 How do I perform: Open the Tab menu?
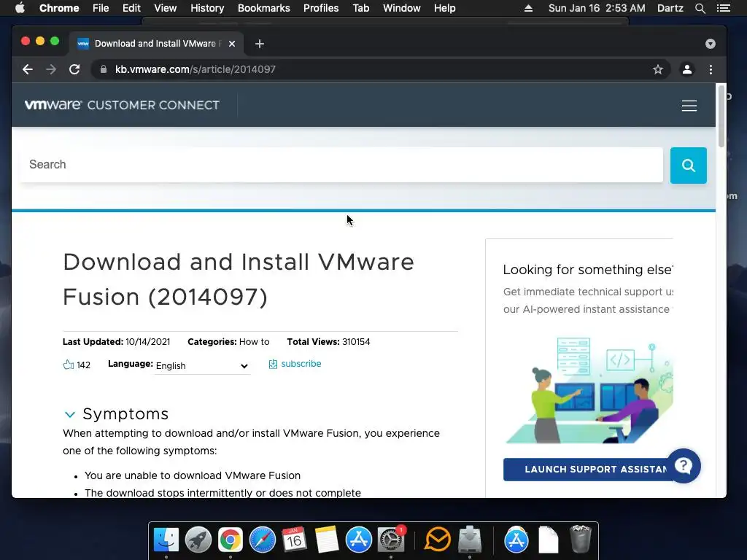coord(360,8)
